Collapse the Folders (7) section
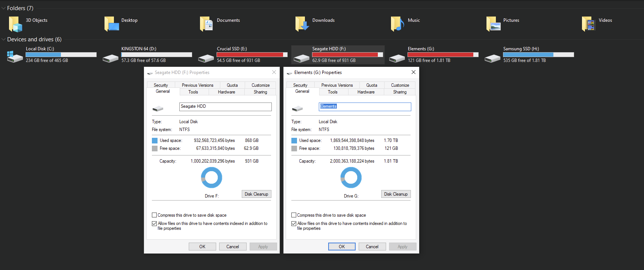This screenshot has height=270, width=644. (3, 8)
